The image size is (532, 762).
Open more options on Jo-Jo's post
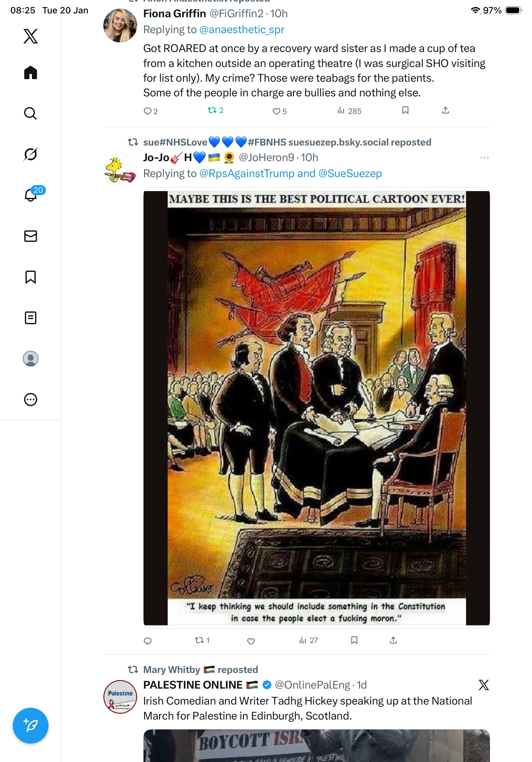tap(484, 157)
